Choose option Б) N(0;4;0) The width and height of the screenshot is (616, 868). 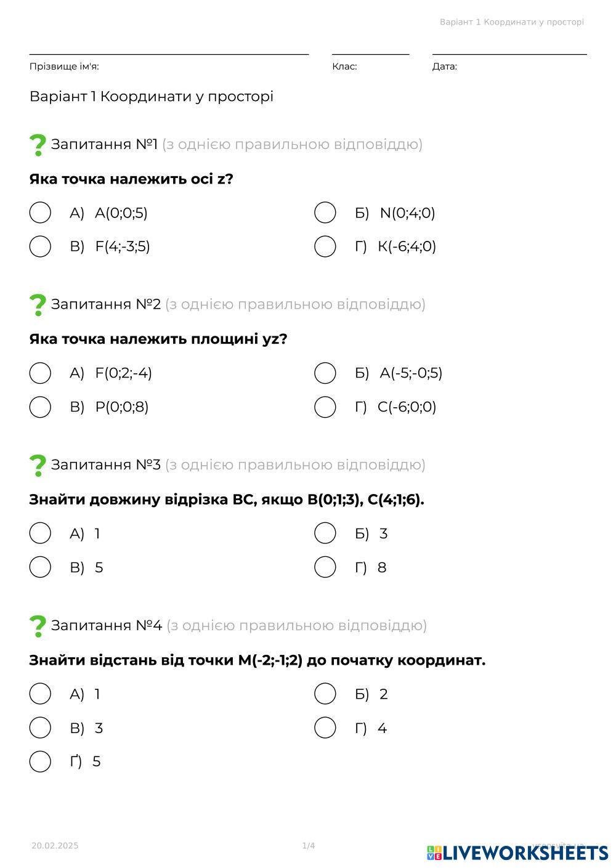tap(325, 213)
